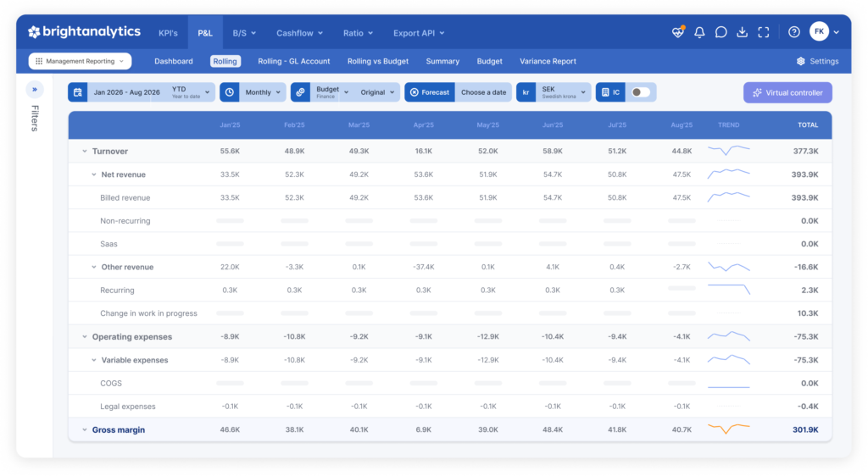Open Rolling - GL Account subtab
Screen dimensions: 868x476
pos(294,61)
